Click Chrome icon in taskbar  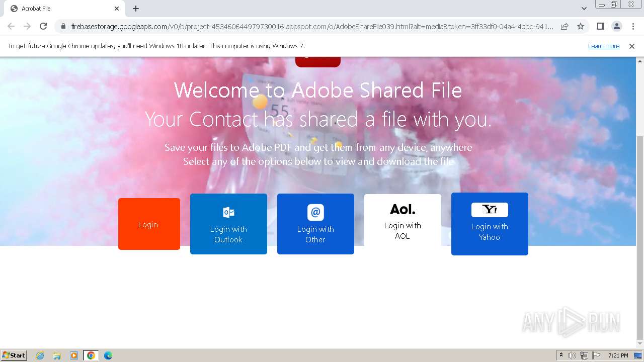pos(91,355)
